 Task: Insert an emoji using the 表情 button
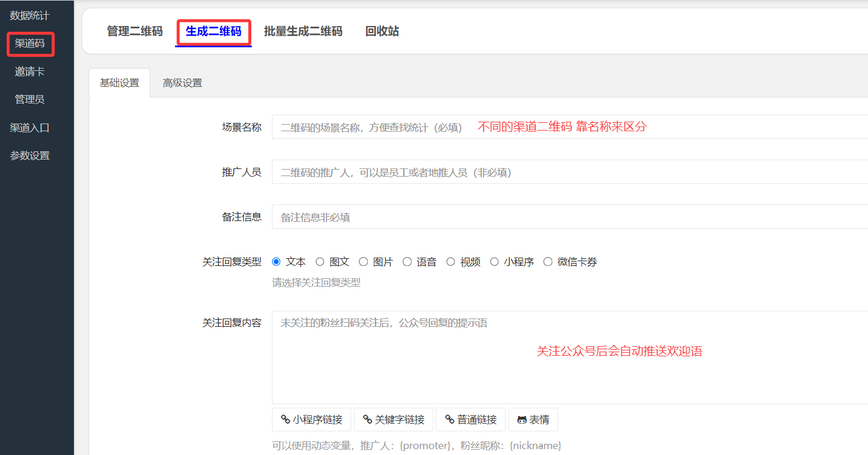tap(533, 420)
